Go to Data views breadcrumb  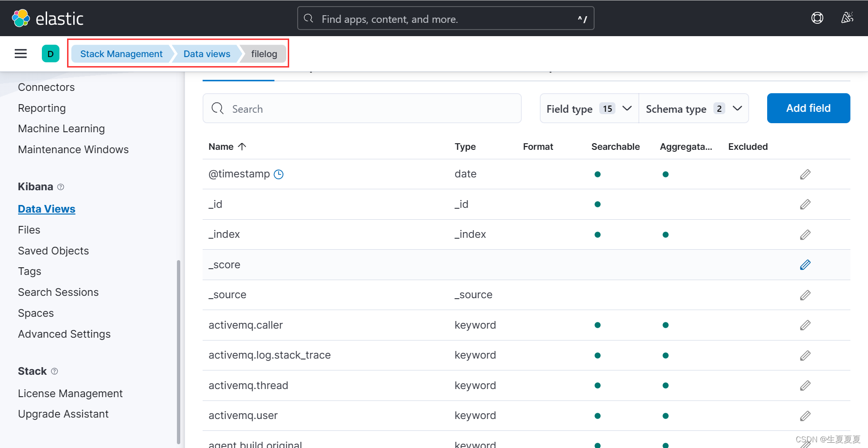[207, 54]
